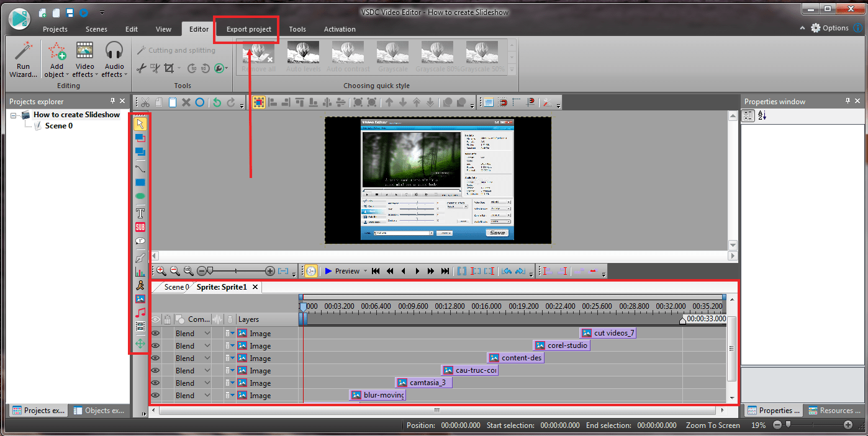Open Blend mode dropdown on first layer
The height and width of the screenshot is (436, 868).
tap(207, 334)
